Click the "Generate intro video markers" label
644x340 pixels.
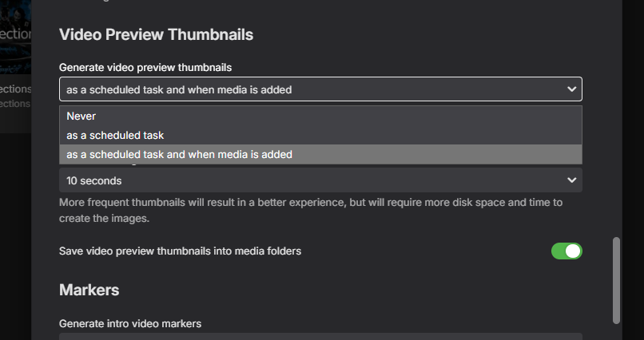(x=130, y=324)
